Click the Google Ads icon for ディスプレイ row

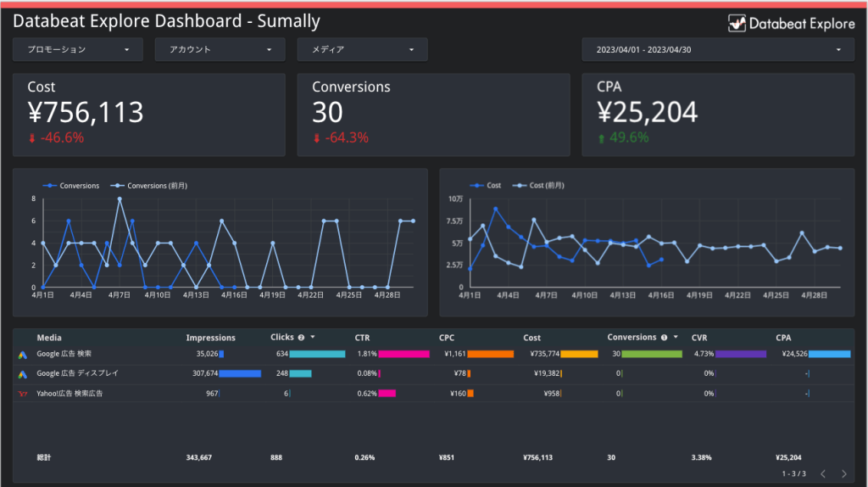click(x=23, y=374)
